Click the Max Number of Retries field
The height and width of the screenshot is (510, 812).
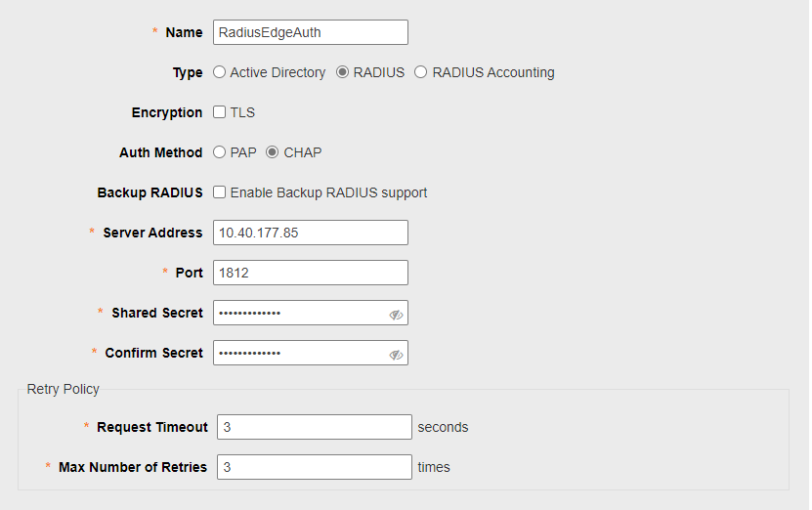tap(315, 467)
